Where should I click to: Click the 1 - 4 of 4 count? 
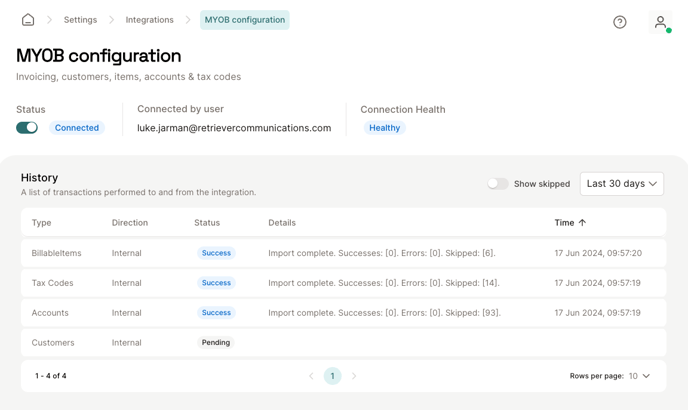pos(51,376)
